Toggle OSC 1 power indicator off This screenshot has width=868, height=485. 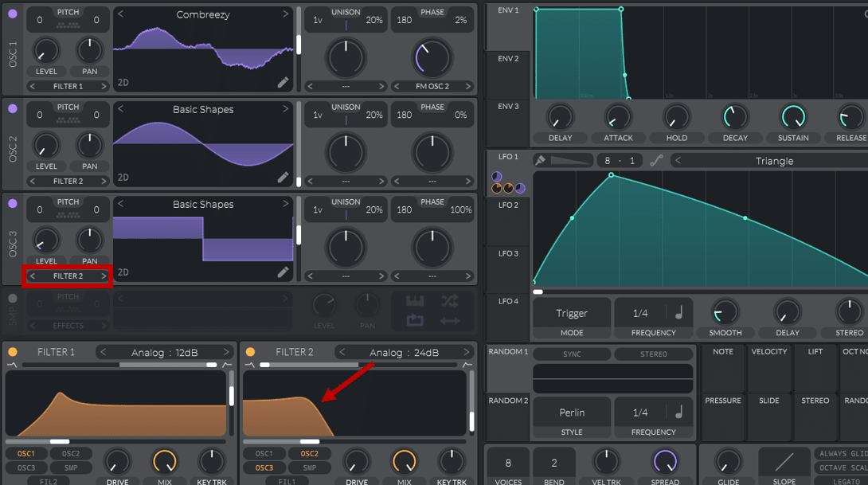click(12, 14)
